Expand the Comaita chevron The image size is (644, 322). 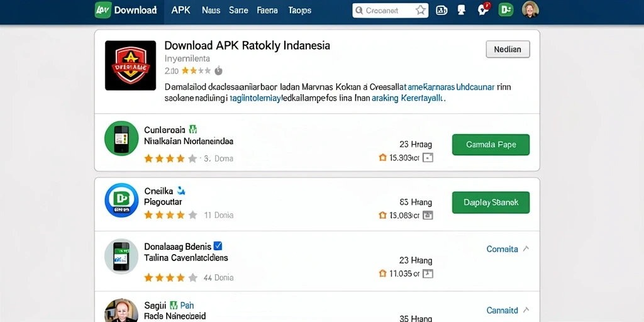(x=526, y=248)
